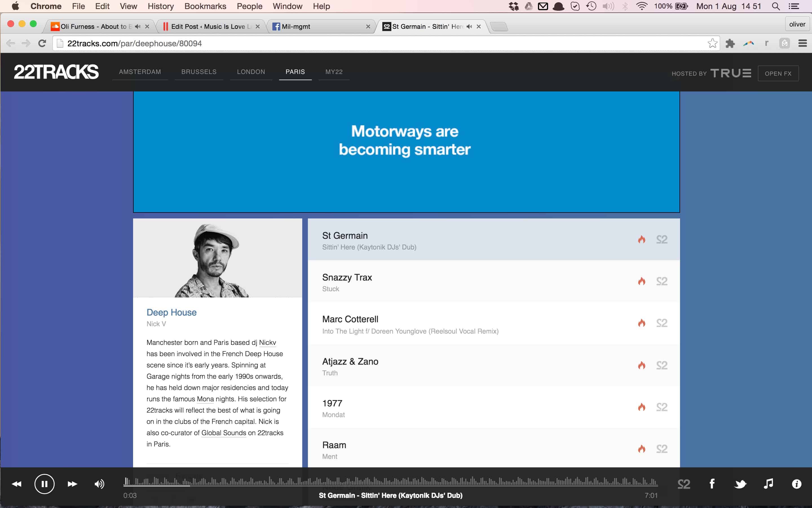Click flame icon on 1977 row
Image resolution: width=812 pixels, height=508 pixels.
tap(641, 407)
